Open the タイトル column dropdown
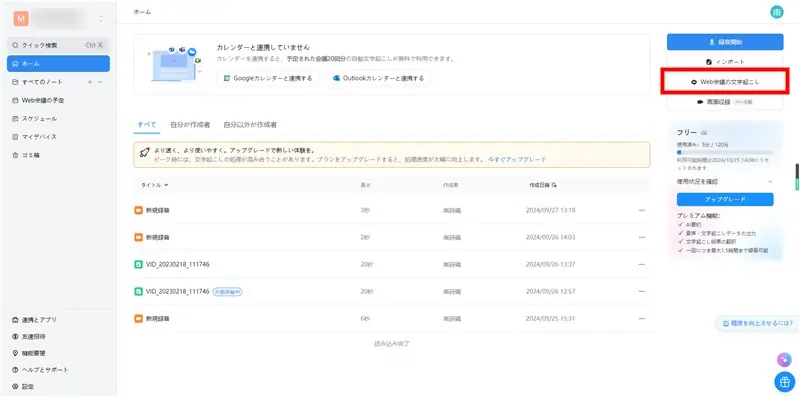The width and height of the screenshot is (800, 397). [x=155, y=185]
